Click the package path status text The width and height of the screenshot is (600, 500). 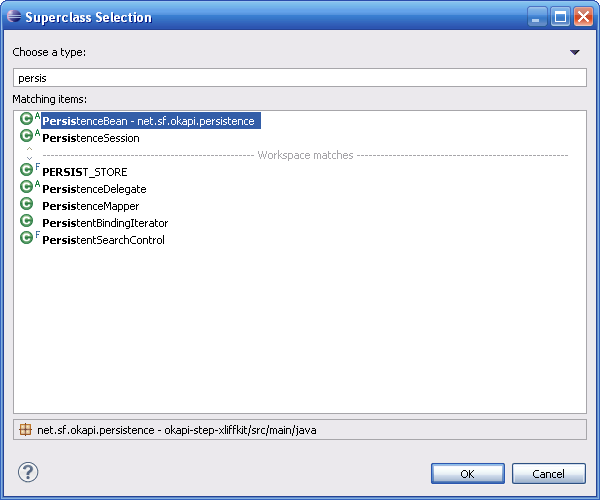tap(176, 430)
